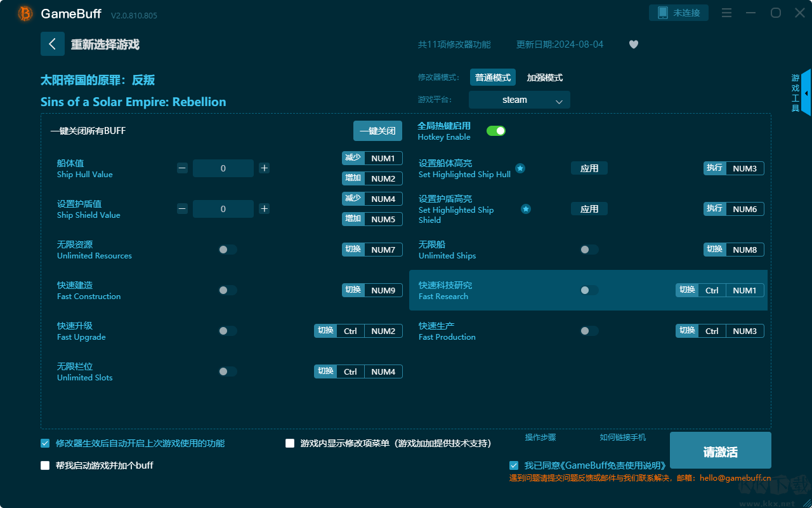Click the Ship Hull Value input field
The height and width of the screenshot is (508, 812).
(223, 168)
